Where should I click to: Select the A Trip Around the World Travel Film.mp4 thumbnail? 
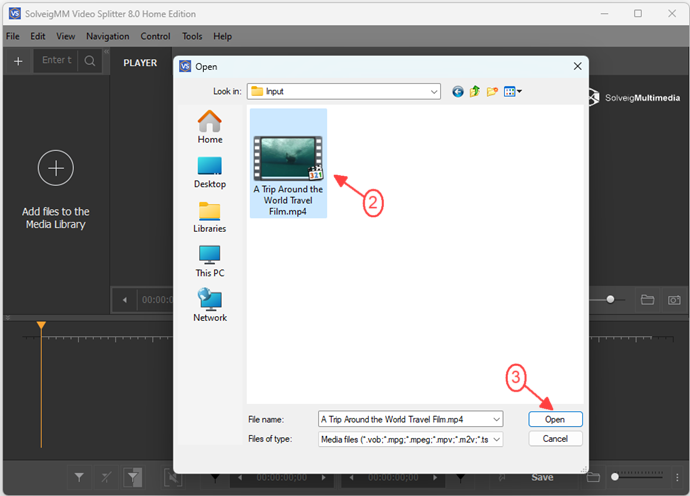coord(288,163)
